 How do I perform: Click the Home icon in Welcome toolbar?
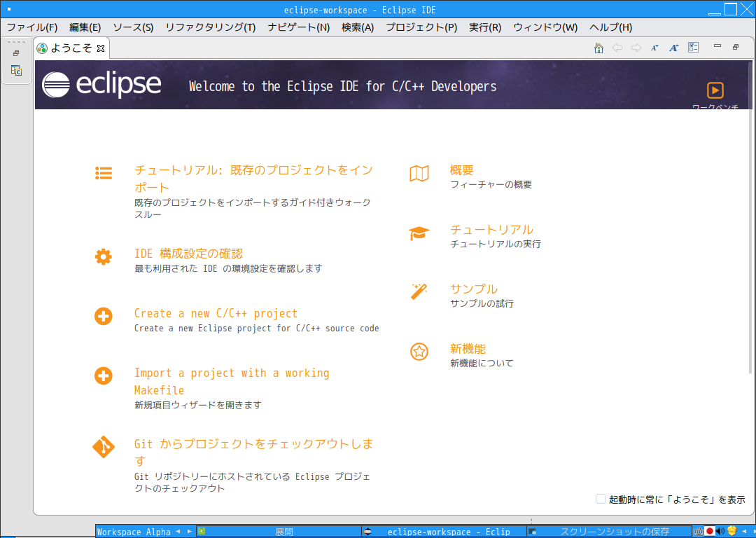click(x=598, y=48)
